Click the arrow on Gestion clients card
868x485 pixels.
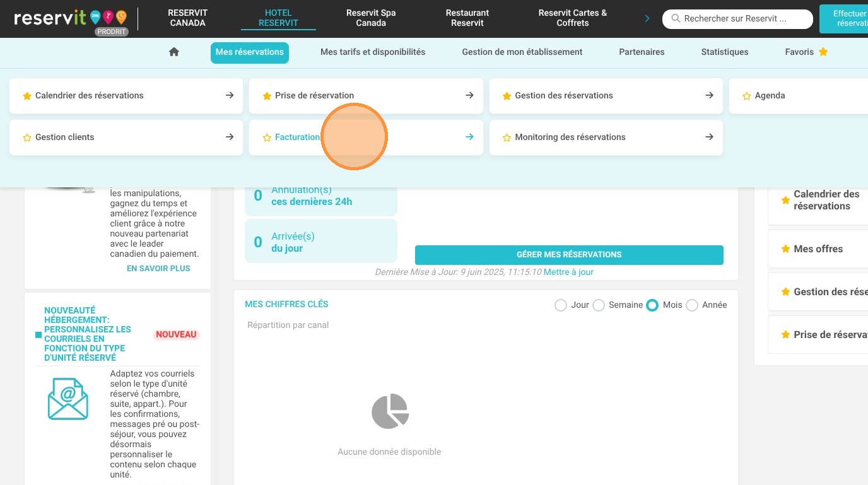pyautogui.click(x=230, y=137)
